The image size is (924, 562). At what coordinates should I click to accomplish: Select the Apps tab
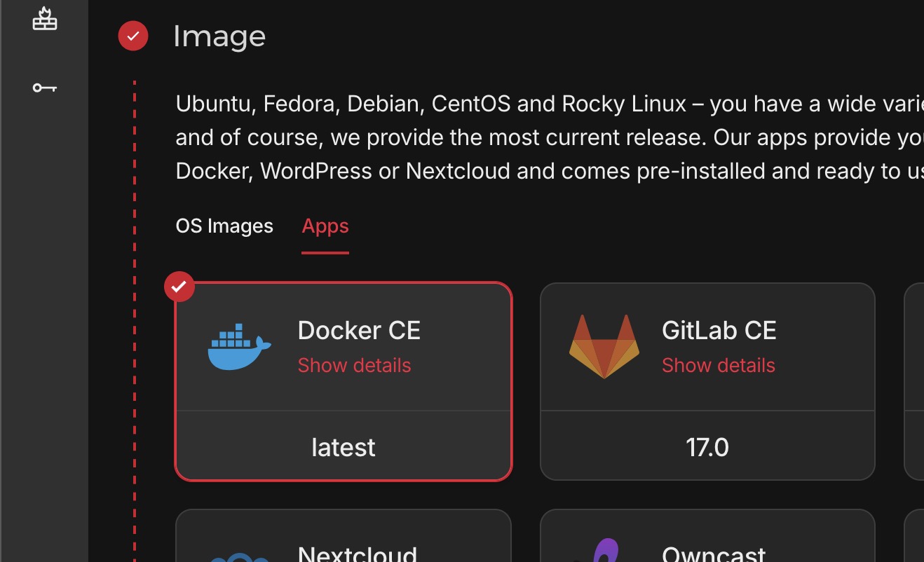click(x=325, y=226)
